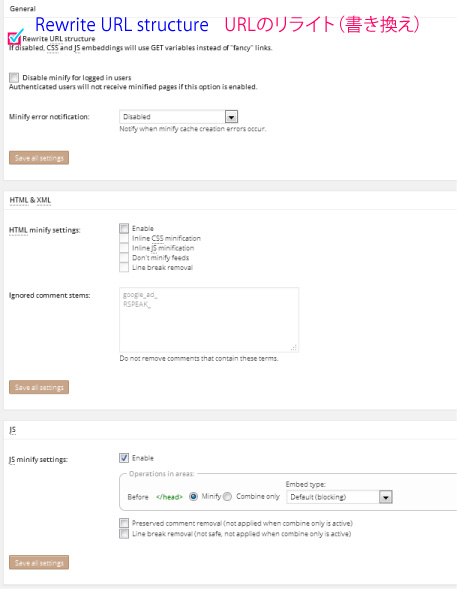Image resolution: width=457 pixels, height=589 pixels.
Task: Select the Combine only radio button
Action: pos(227,497)
